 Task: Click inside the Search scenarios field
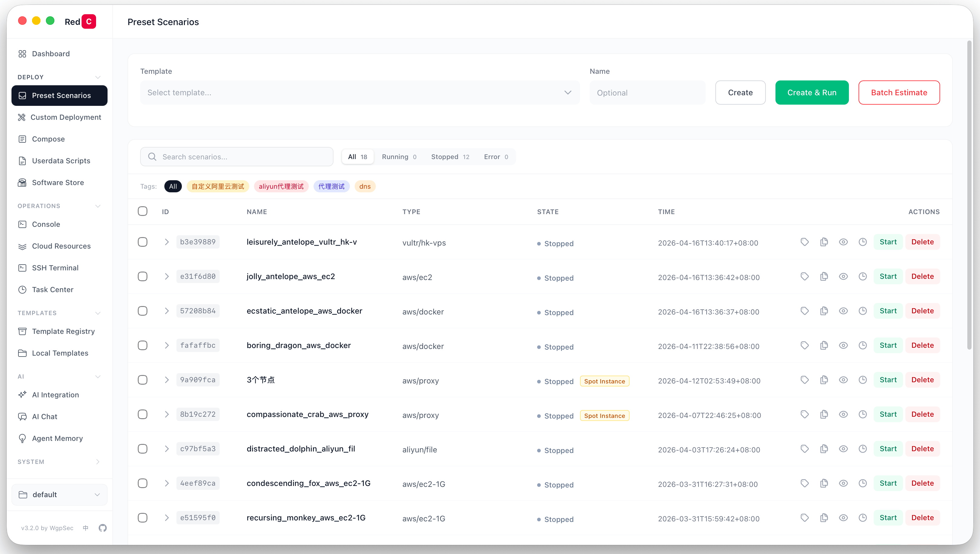pos(237,156)
